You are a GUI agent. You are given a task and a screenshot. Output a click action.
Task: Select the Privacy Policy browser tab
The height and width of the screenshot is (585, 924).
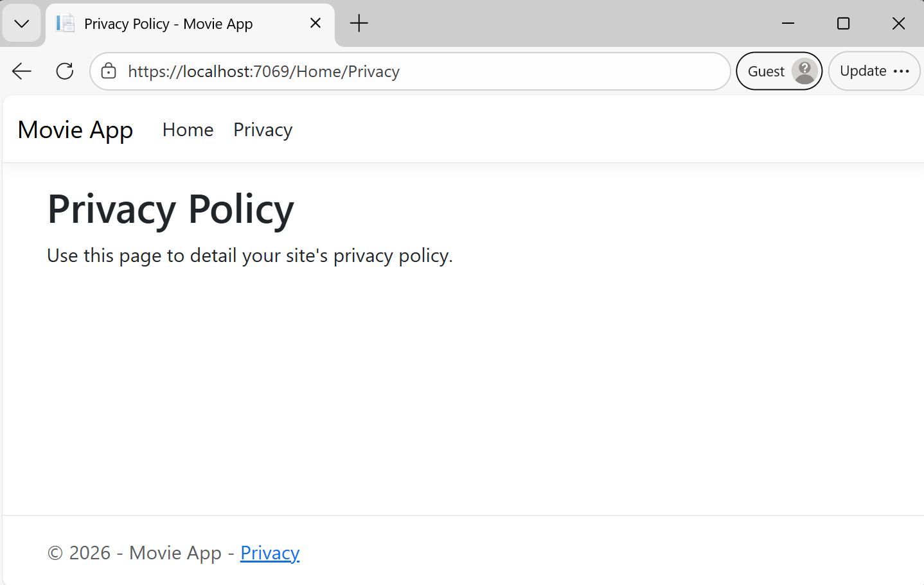[167, 23]
